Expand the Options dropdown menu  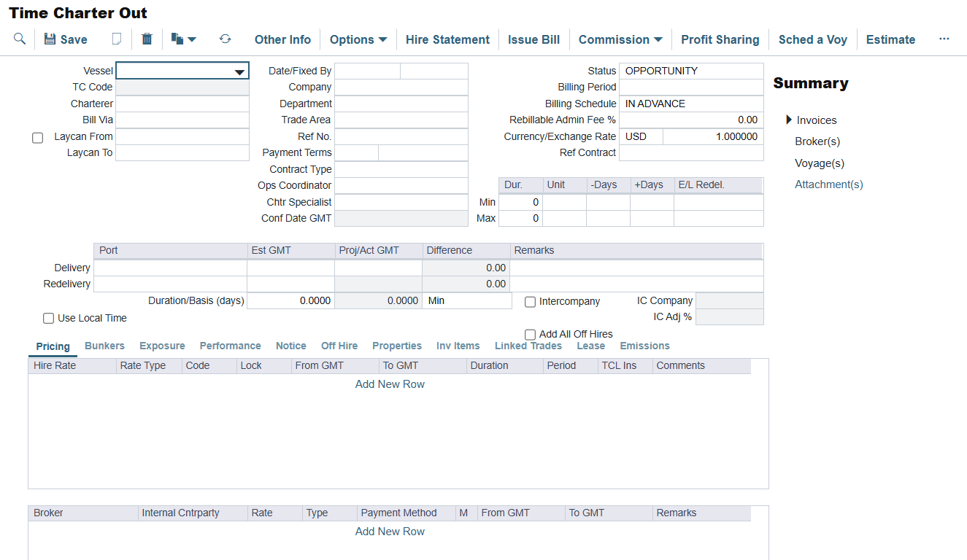(x=358, y=39)
